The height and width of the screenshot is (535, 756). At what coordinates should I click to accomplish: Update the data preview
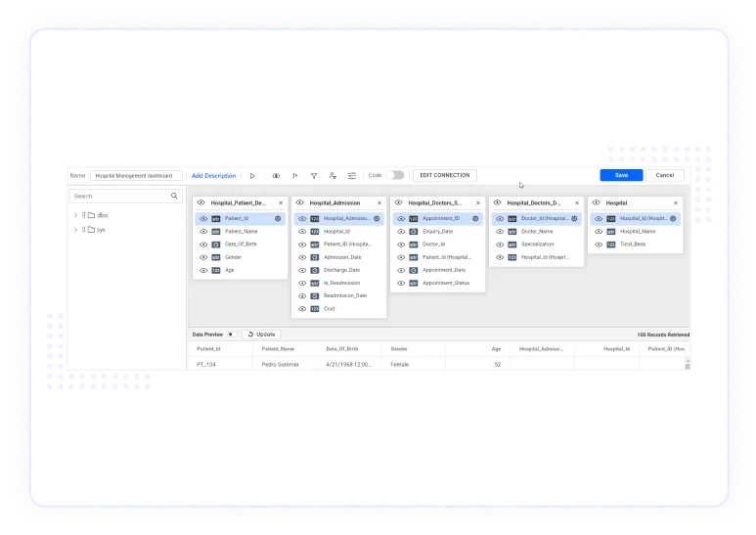[x=261, y=334]
